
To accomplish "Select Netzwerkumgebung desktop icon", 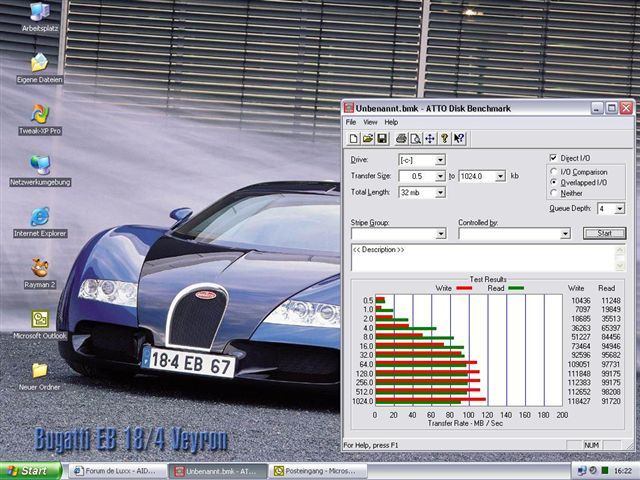I will click(40, 171).
